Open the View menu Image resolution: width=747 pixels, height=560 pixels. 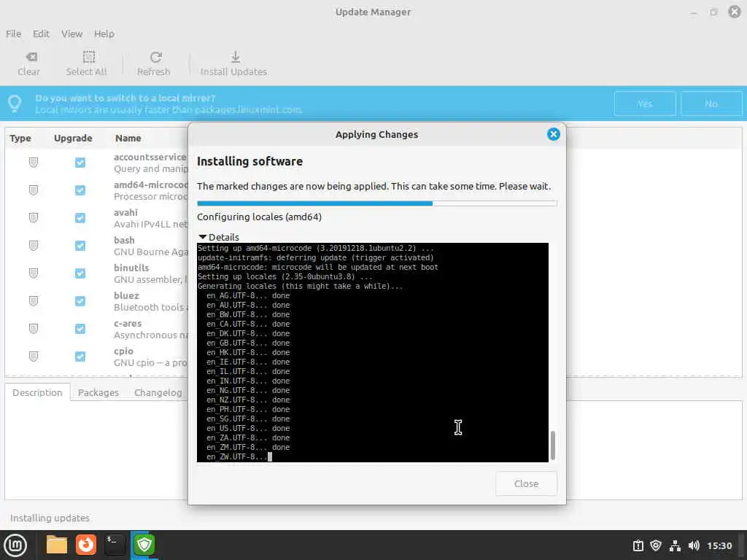[x=71, y=34]
